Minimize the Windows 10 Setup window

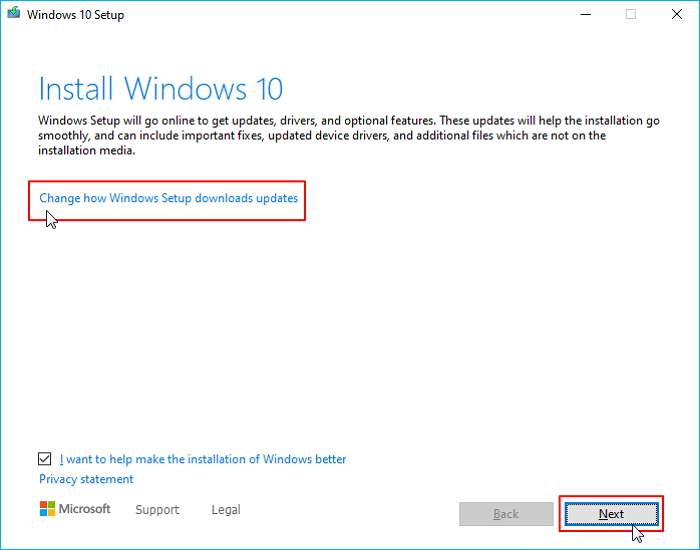pyautogui.click(x=586, y=14)
